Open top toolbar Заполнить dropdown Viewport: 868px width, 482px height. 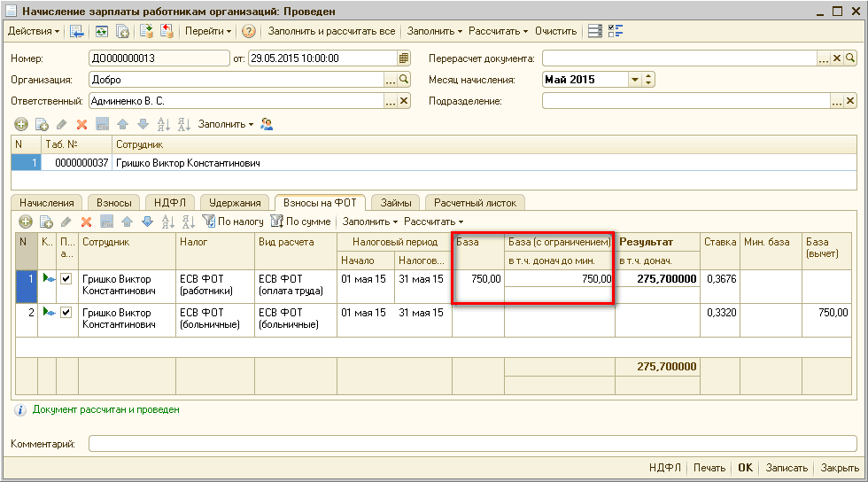pos(435,32)
